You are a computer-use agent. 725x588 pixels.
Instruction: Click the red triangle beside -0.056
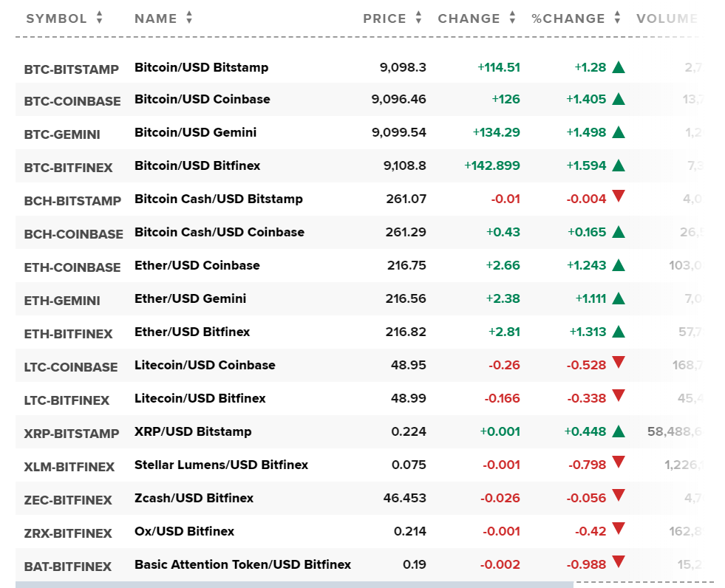coord(618,496)
